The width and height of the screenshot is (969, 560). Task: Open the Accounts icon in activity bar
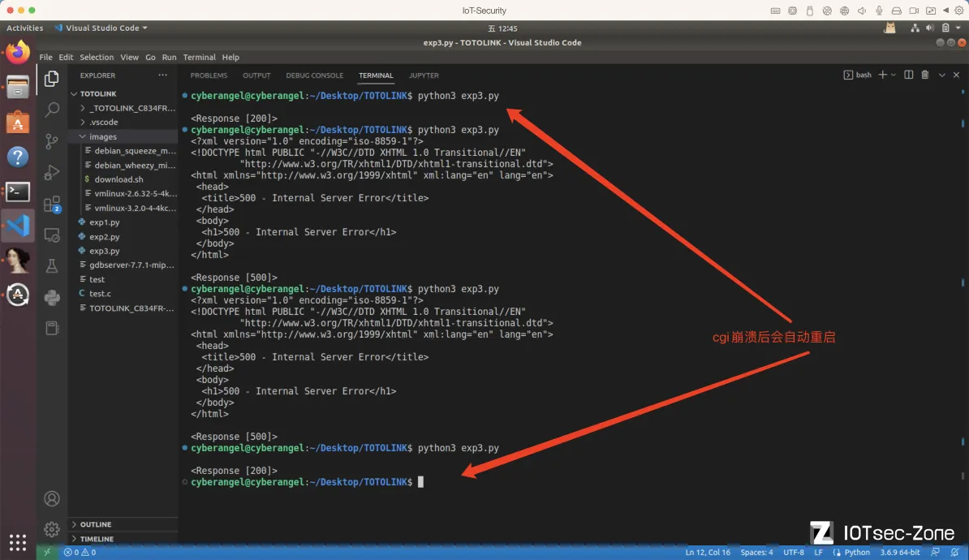(52, 499)
